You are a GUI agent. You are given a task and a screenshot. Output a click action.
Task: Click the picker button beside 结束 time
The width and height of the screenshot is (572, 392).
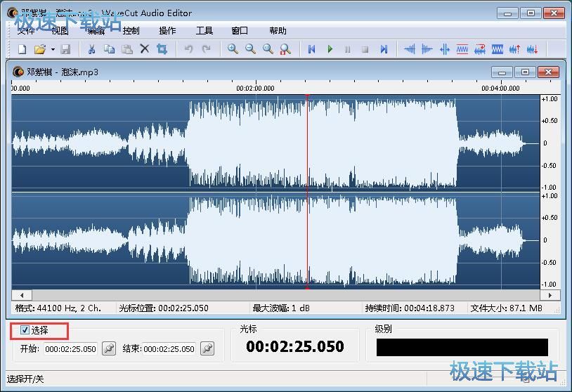point(207,348)
